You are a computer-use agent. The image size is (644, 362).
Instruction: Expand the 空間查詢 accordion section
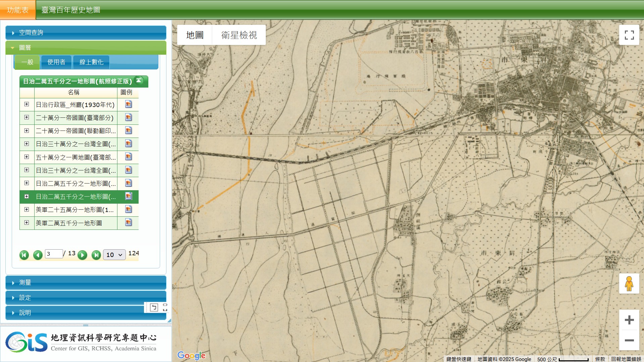(x=86, y=33)
